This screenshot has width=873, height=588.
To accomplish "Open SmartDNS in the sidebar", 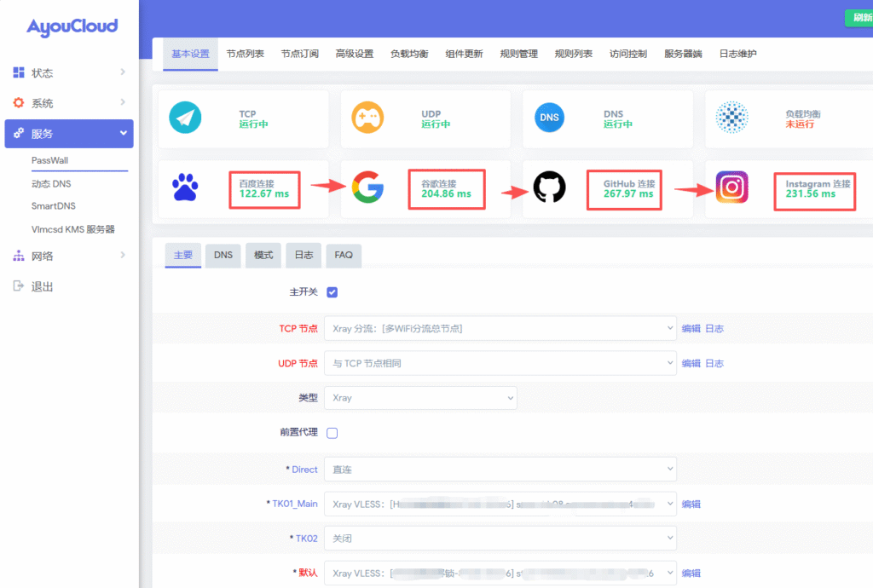I will click(x=54, y=206).
